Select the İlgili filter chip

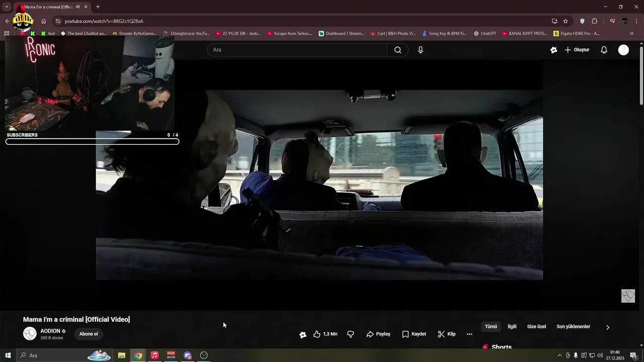click(512, 327)
